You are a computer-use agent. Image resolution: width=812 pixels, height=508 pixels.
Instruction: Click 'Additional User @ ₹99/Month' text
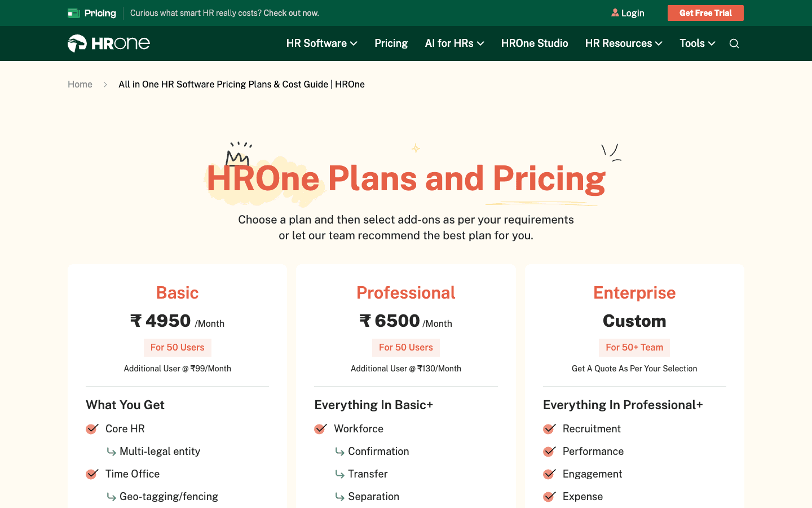point(178,369)
